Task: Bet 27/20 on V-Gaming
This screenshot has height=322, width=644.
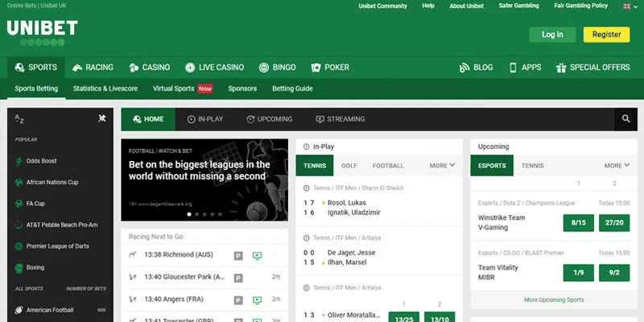Action: point(614,223)
